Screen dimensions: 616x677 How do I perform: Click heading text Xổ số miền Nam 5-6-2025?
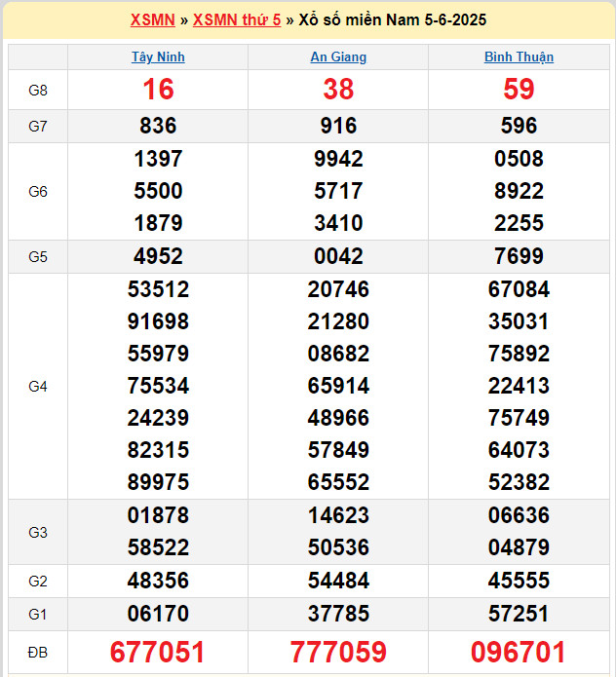393,19
